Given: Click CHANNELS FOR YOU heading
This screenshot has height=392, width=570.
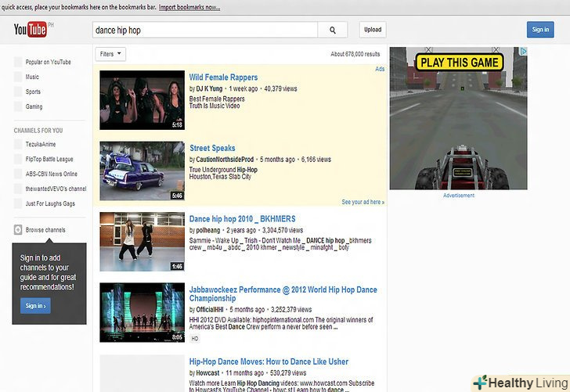Looking at the screenshot, I should pyautogui.click(x=38, y=131).
